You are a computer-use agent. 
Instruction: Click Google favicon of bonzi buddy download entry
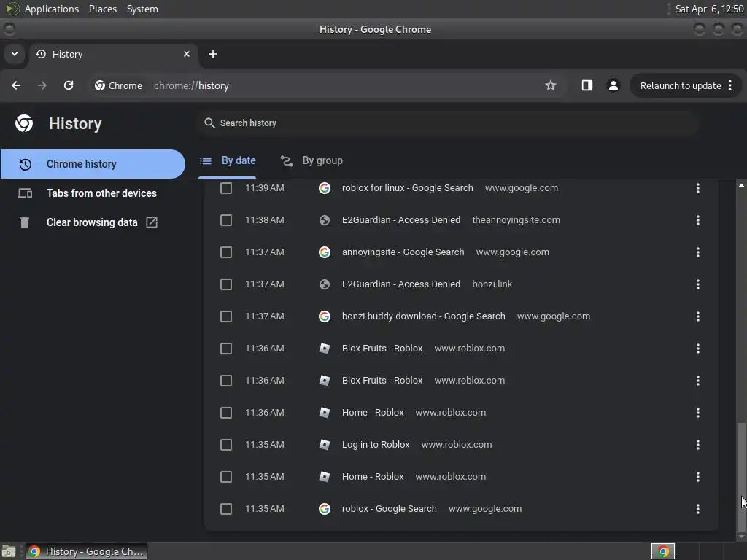point(325,316)
